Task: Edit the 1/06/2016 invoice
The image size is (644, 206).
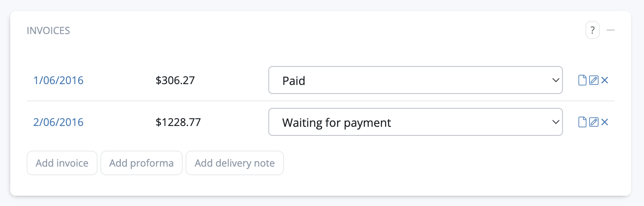Action: click(594, 80)
